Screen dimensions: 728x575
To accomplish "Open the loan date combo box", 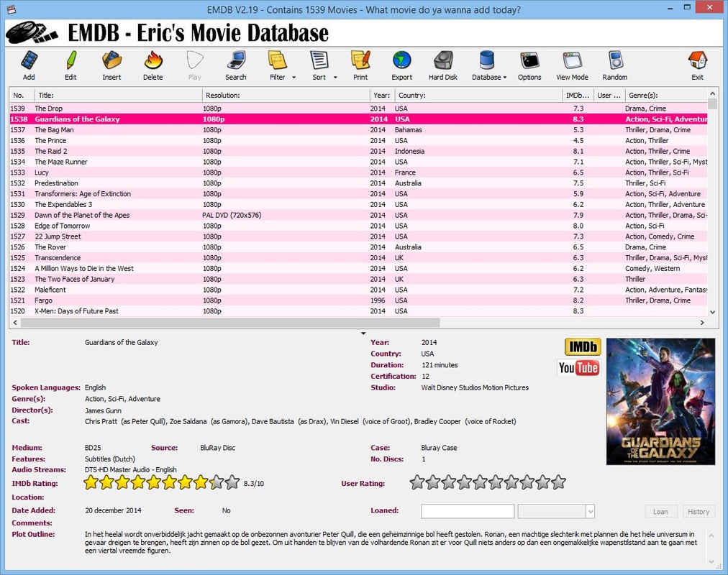I will pos(590,512).
